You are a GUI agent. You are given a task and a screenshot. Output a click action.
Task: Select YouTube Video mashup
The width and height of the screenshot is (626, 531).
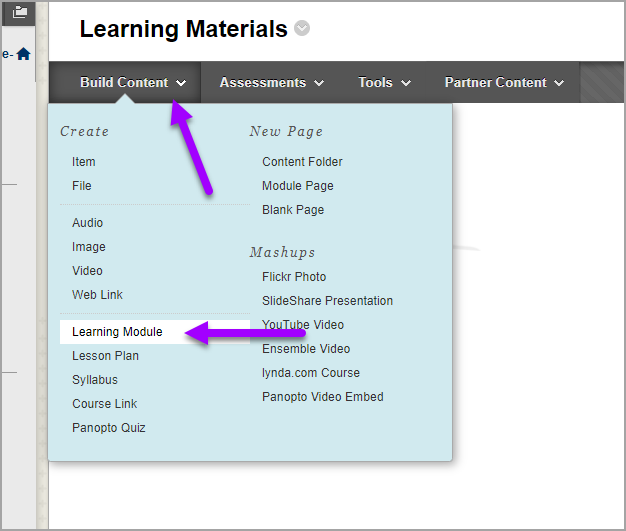click(303, 325)
